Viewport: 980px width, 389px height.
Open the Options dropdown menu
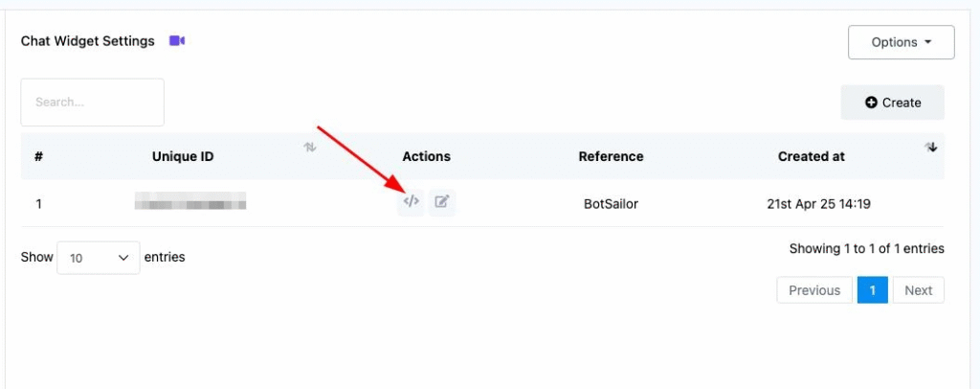click(x=901, y=42)
